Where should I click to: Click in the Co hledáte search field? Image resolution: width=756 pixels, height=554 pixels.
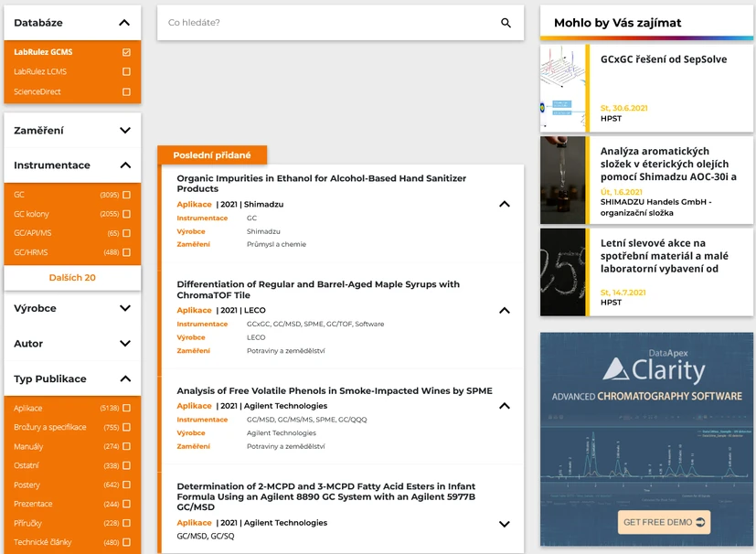(325, 23)
